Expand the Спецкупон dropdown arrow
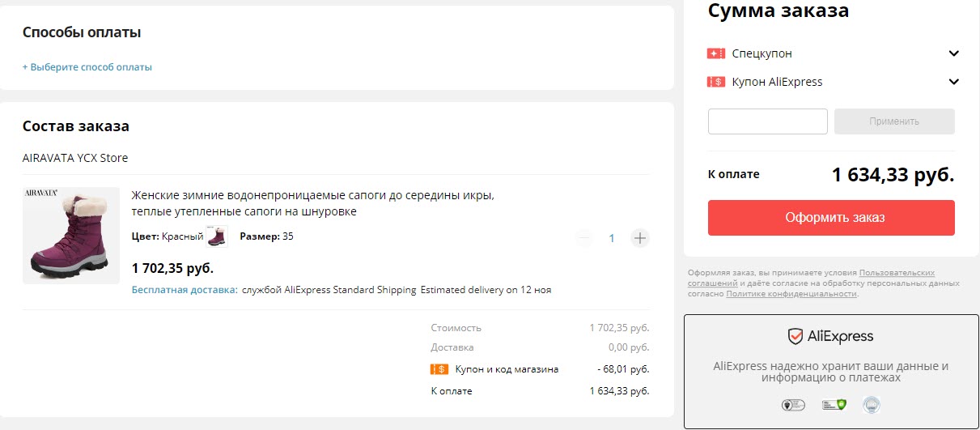The height and width of the screenshot is (430, 980). (954, 53)
